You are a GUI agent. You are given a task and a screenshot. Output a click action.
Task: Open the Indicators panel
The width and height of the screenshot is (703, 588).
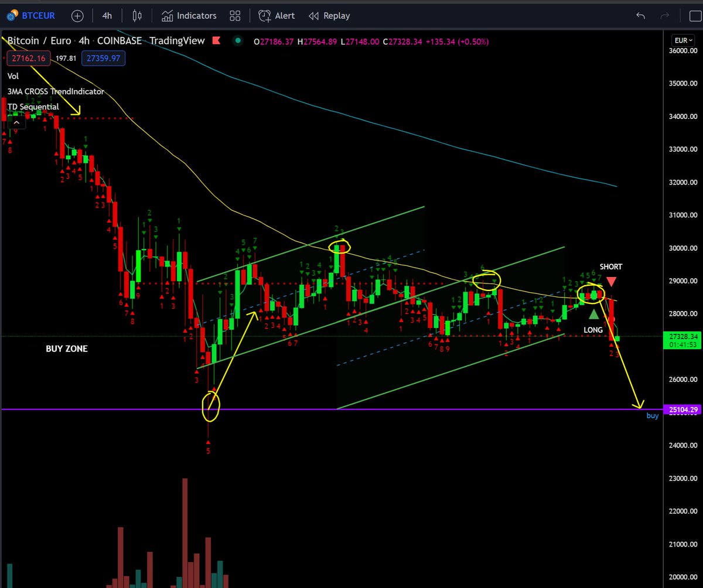point(189,16)
